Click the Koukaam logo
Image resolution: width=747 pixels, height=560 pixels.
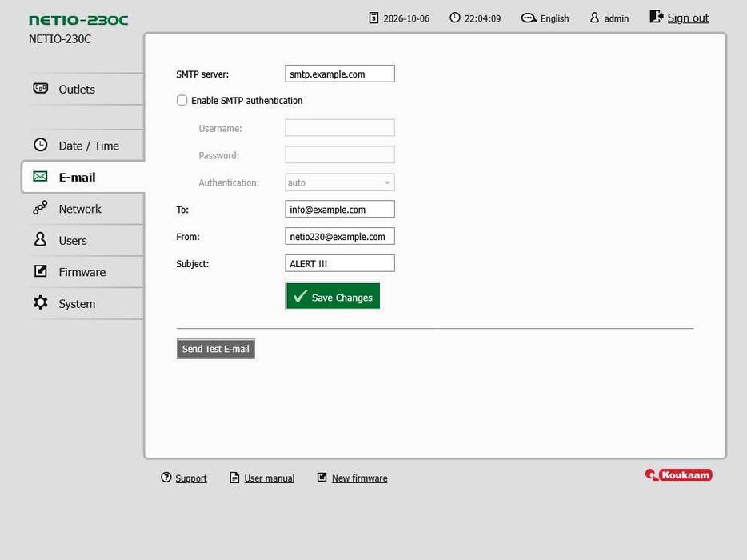[679, 474]
